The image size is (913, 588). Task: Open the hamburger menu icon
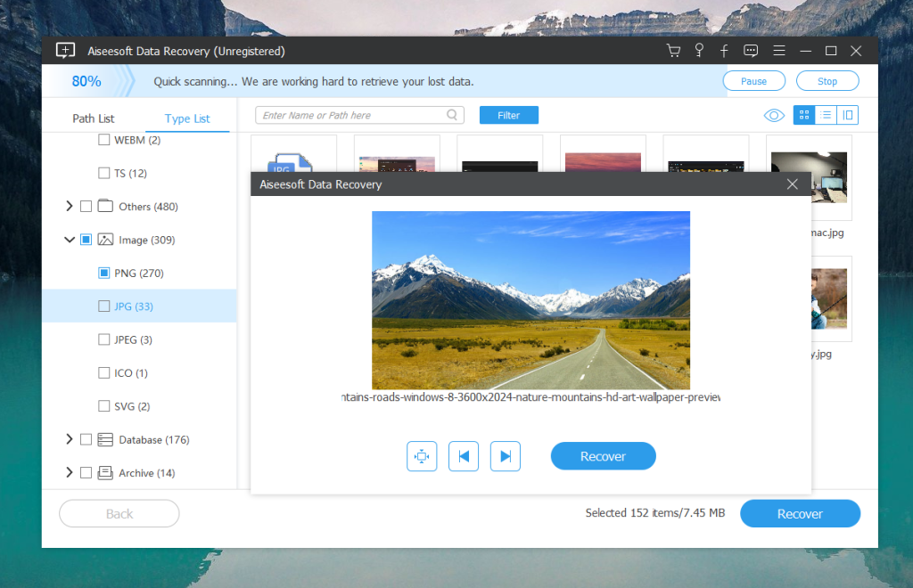point(778,51)
